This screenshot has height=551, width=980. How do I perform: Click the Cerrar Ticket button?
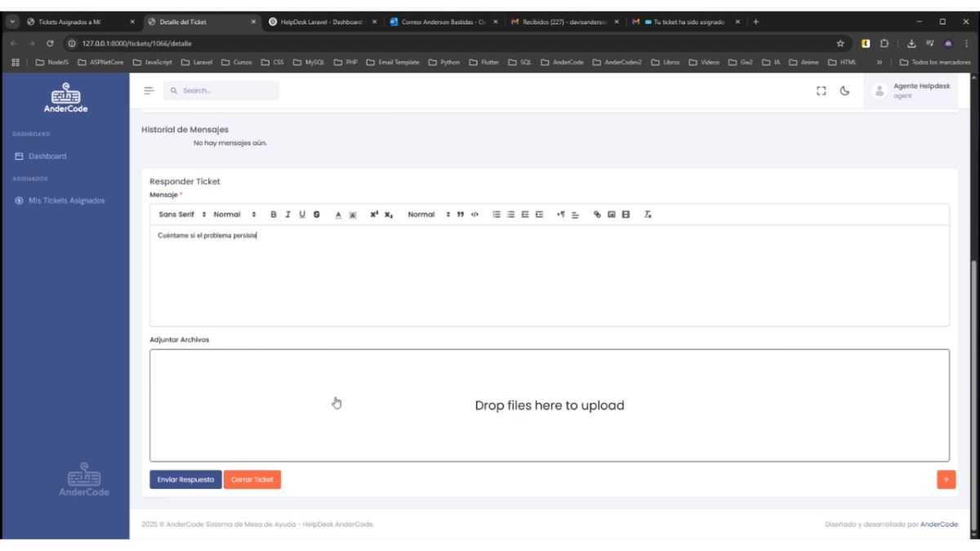(x=252, y=480)
